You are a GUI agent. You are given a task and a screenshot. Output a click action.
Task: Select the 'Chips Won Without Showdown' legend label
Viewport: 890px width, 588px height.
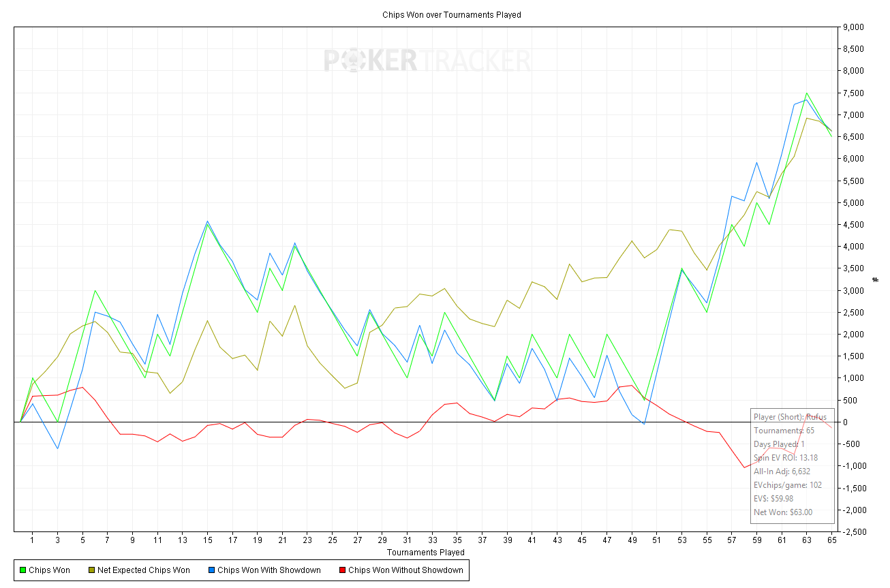(405, 570)
